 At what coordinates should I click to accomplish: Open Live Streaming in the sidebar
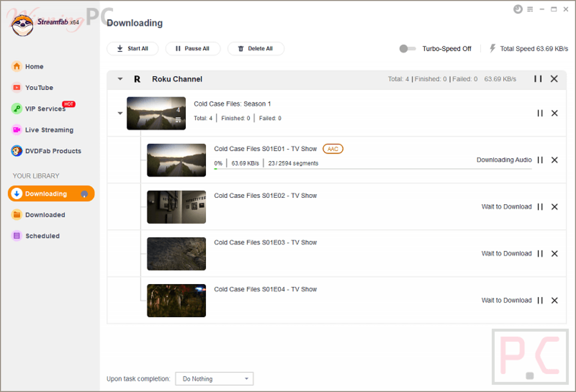pyautogui.click(x=42, y=130)
